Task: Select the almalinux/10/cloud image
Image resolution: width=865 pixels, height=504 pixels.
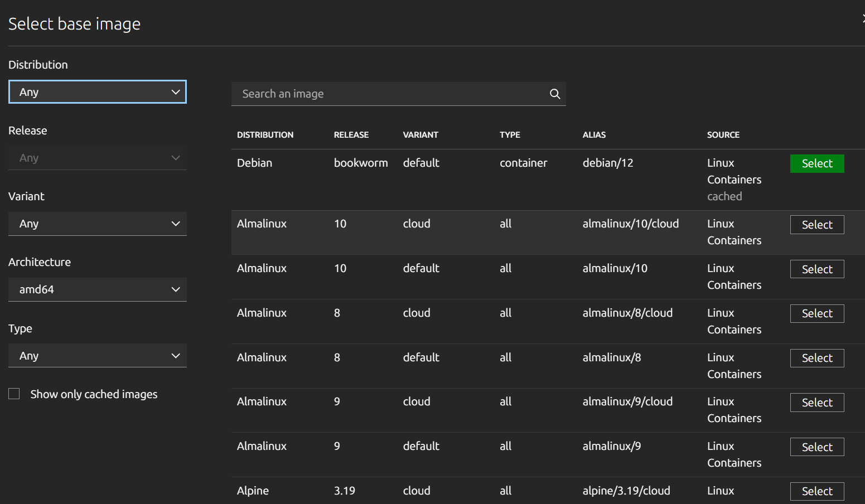Action: 816,225
